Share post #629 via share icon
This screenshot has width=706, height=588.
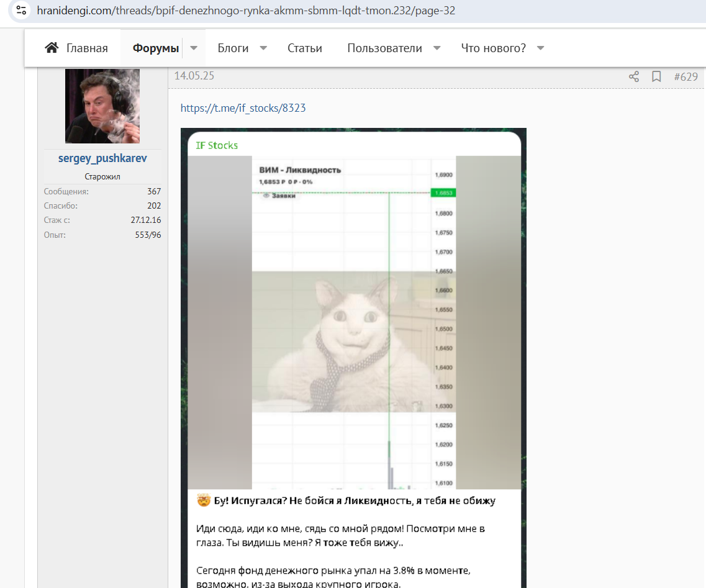click(633, 76)
